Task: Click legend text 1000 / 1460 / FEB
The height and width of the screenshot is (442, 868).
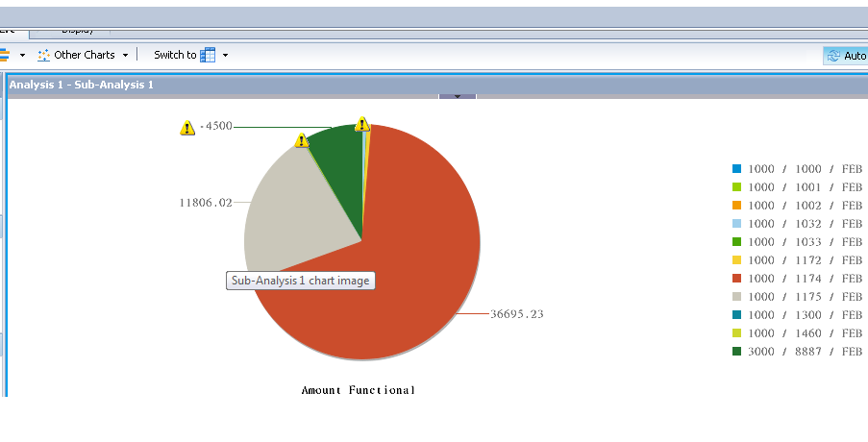Action: click(x=806, y=333)
